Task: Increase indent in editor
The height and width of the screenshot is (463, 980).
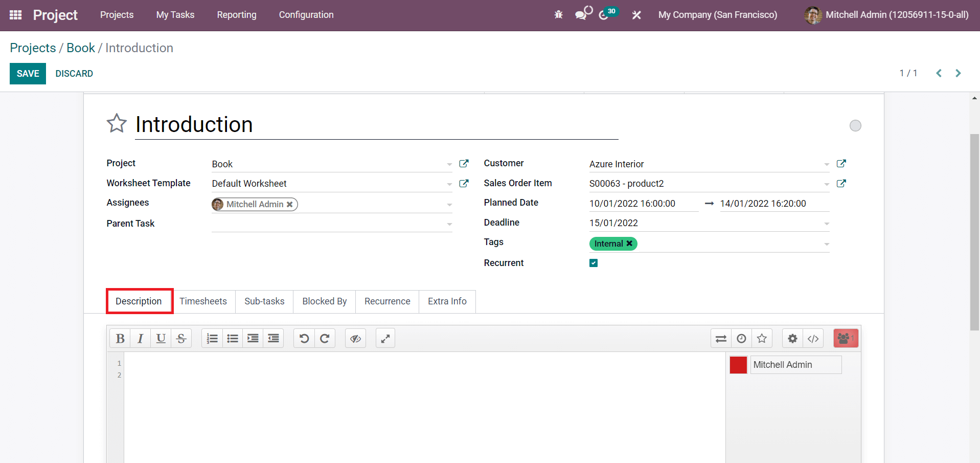Action: pos(253,338)
